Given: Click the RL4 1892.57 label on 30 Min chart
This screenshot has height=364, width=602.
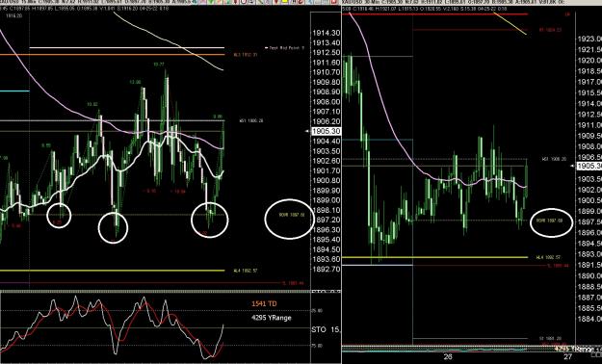Looking at the screenshot, I should 549,257.
